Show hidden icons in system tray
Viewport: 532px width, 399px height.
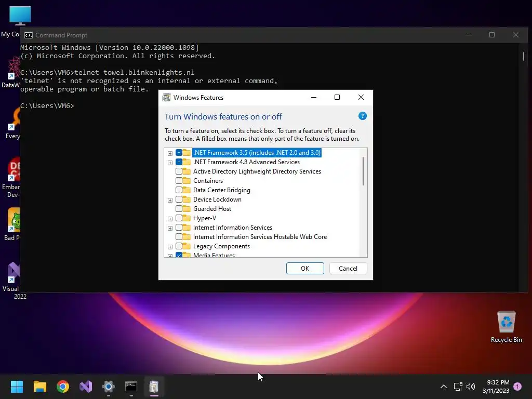(x=444, y=387)
